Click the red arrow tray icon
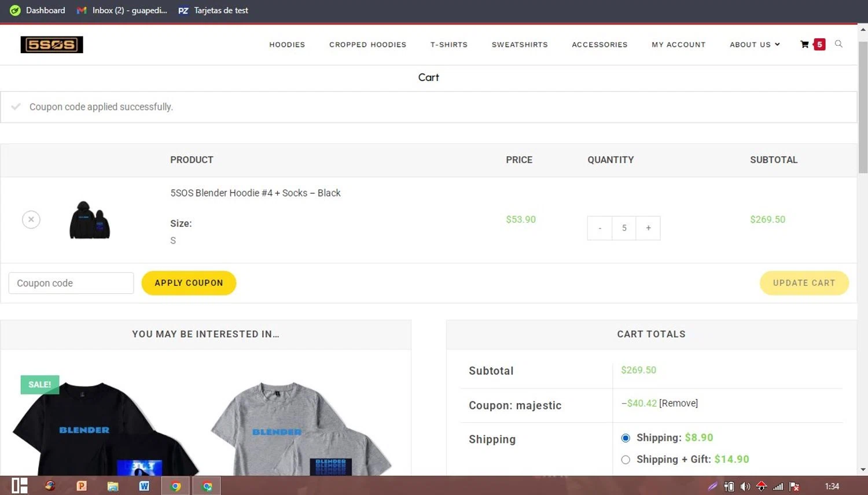Screen dimensions: 868x495 (762, 486)
